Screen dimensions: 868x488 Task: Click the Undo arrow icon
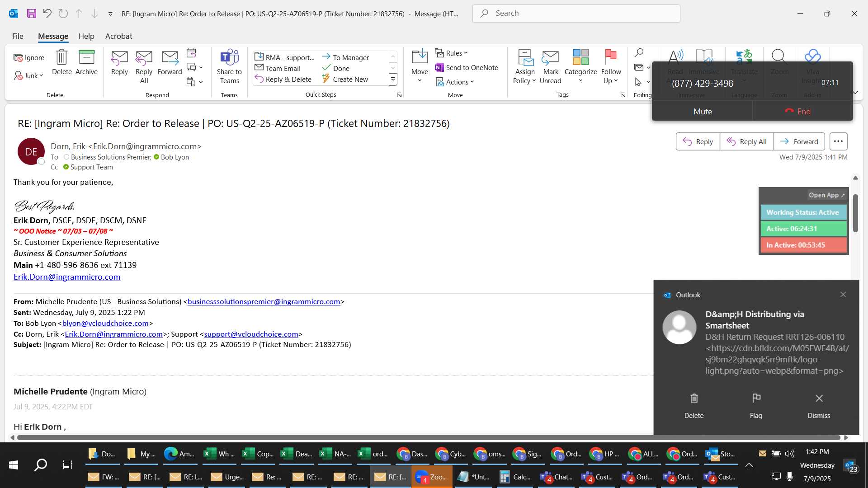(47, 14)
